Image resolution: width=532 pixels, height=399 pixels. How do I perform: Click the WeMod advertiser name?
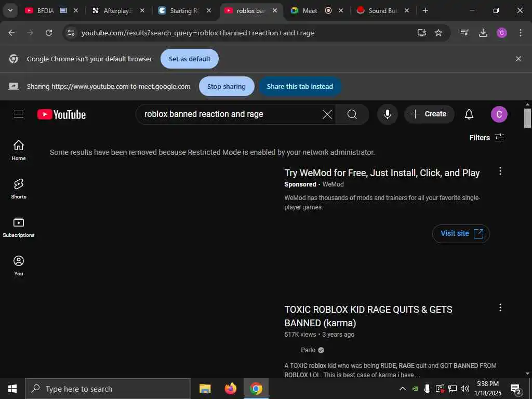coord(333,184)
